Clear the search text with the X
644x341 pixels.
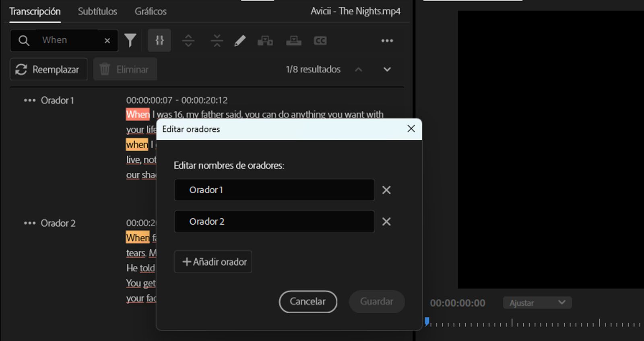pyautogui.click(x=107, y=41)
